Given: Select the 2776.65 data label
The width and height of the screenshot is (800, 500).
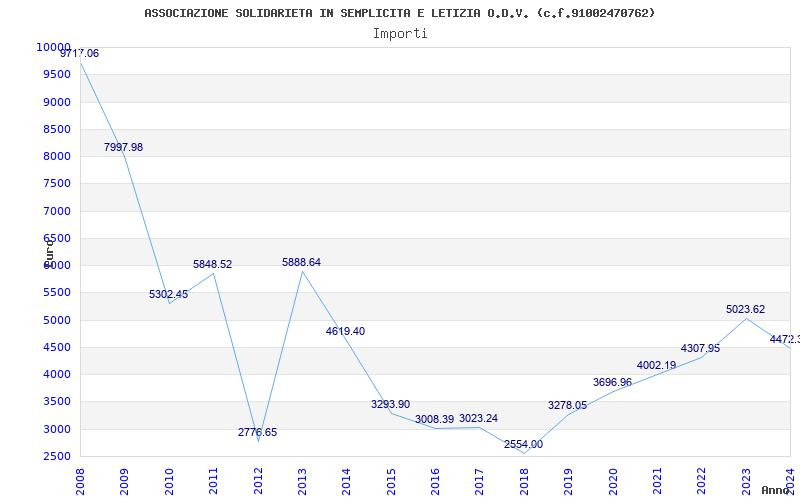Looking at the screenshot, I should tap(257, 433).
